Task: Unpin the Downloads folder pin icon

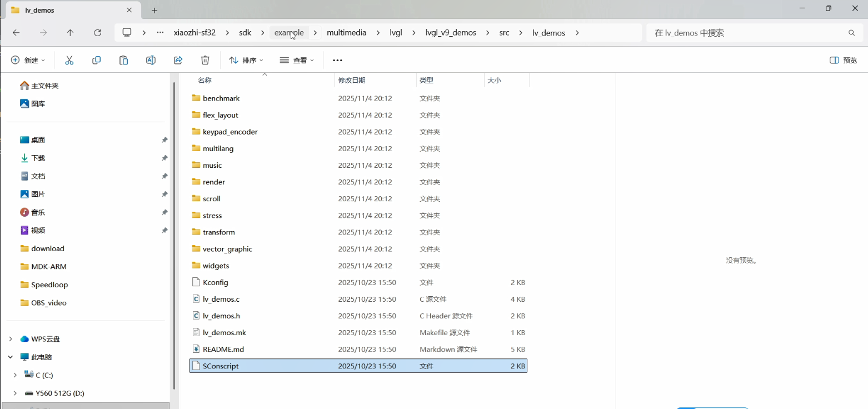Action: pyautogui.click(x=164, y=158)
